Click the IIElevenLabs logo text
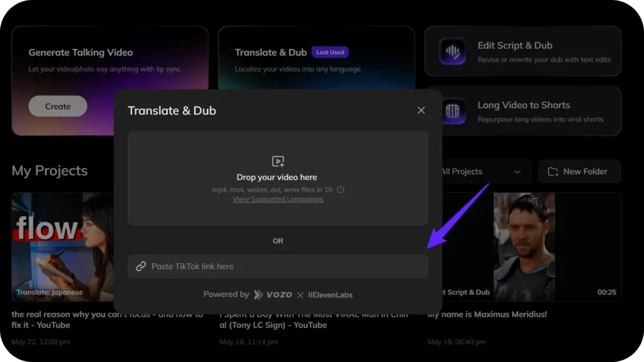 click(x=330, y=295)
